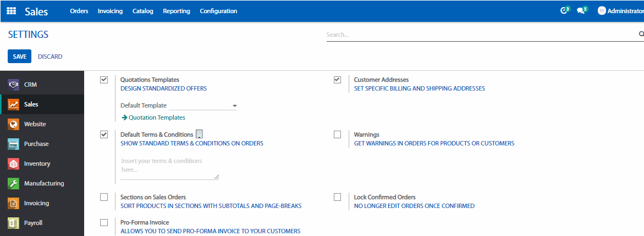644x236 pixels.
Task: Follow the Quotation Templates link
Action: (156, 117)
